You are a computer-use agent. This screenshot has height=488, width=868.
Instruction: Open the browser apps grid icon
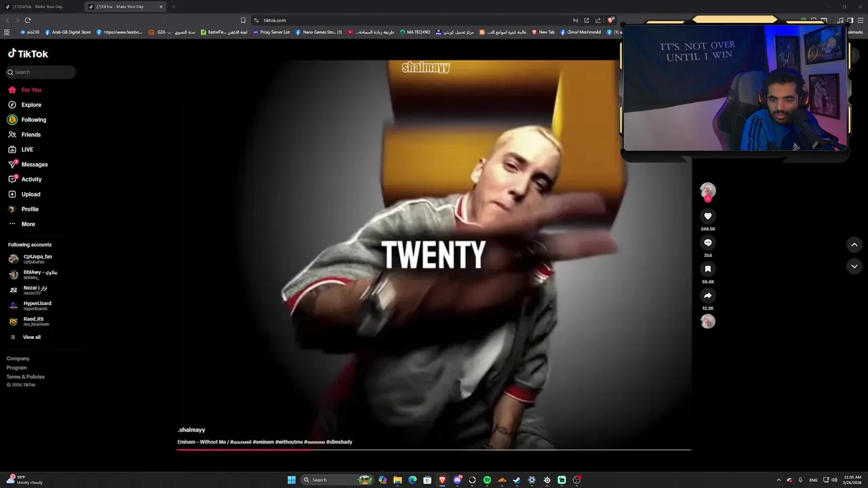[7, 32]
